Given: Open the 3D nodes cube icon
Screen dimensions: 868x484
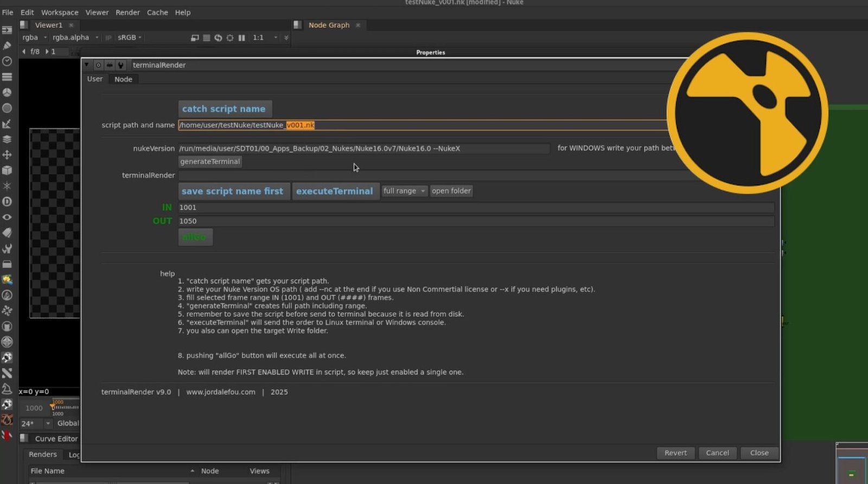Looking at the screenshot, I should pyautogui.click(x=7, y=170).
